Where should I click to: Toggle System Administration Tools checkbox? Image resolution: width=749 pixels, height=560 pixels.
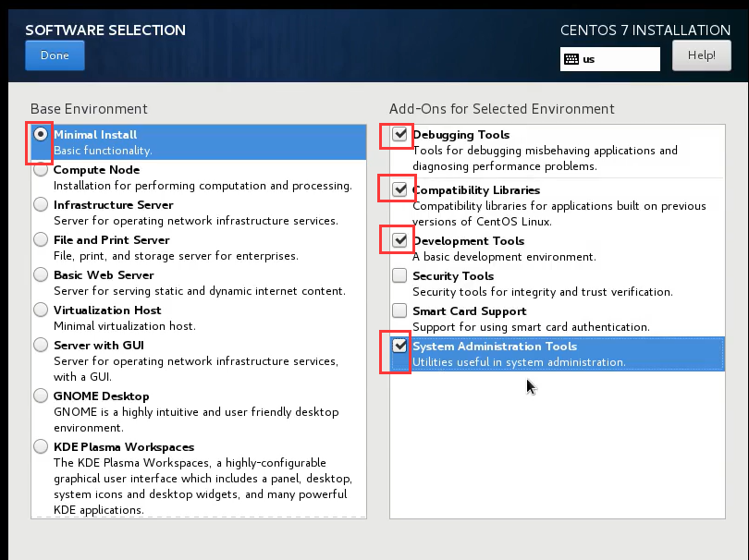[399, 346]
